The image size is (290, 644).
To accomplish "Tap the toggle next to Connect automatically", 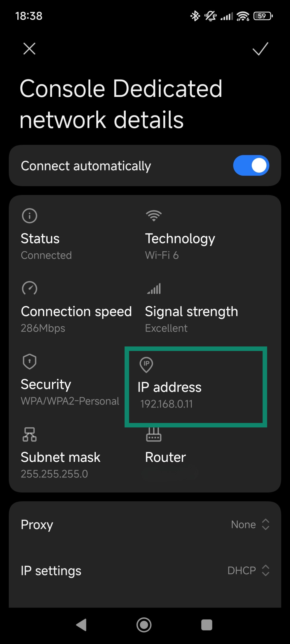I will pyautogui.click(x=251, y=165).
